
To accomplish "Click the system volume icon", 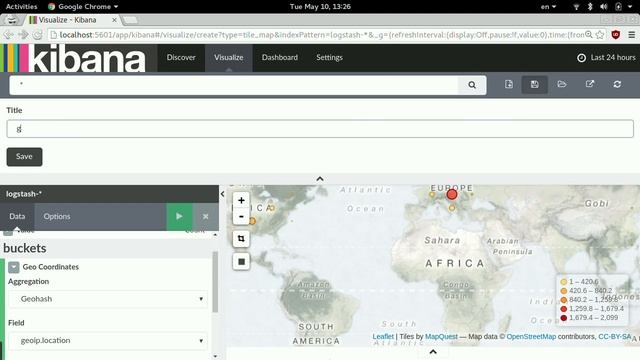I will [604, 7].
